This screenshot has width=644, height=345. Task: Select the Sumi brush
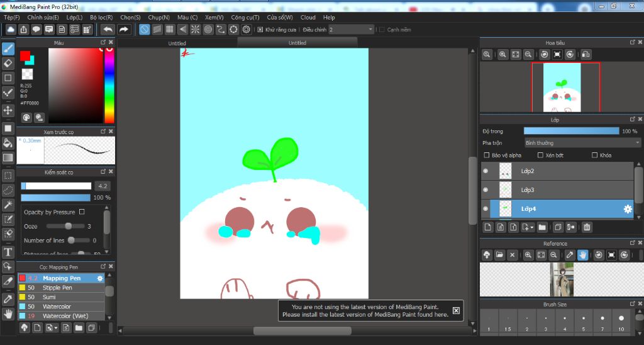[61, 297]
